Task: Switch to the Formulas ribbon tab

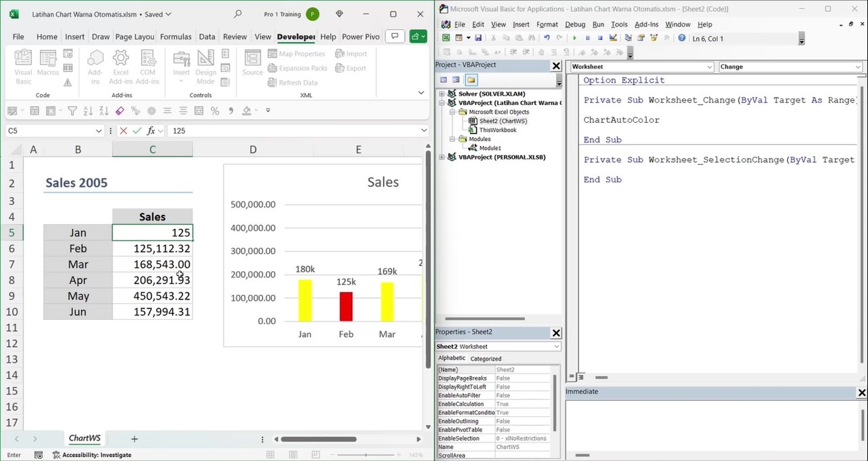Action: coord(176,37)
